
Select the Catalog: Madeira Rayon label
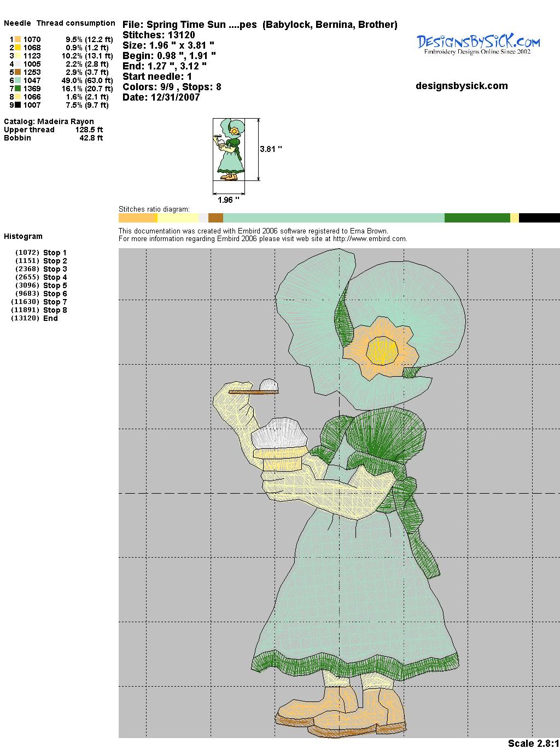(49, 121)
